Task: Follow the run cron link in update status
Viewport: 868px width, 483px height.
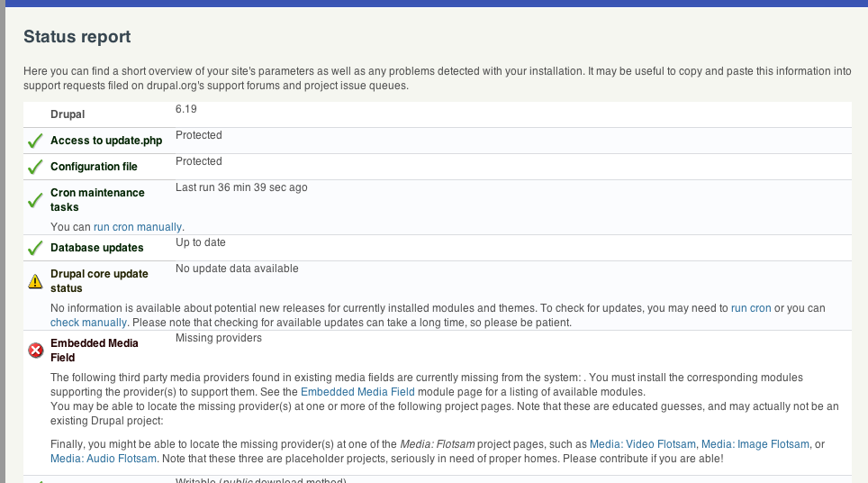Action: (751, 308)
